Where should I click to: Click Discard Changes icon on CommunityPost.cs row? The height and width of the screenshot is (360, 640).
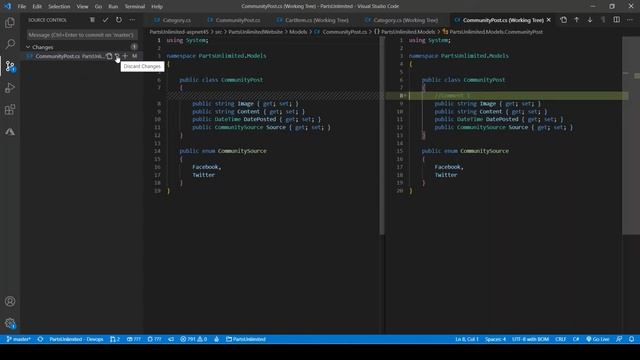(x=117, y=56)
